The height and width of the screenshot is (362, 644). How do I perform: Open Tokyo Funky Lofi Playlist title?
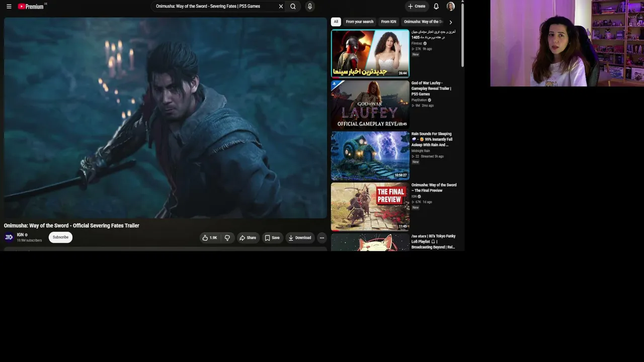click(x=433, y=241)
